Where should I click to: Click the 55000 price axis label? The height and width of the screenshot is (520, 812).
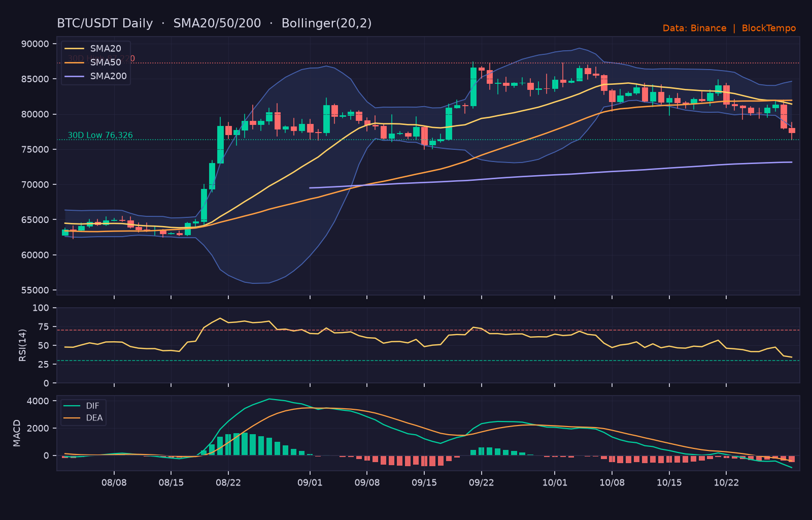click(x=35, y=290)
